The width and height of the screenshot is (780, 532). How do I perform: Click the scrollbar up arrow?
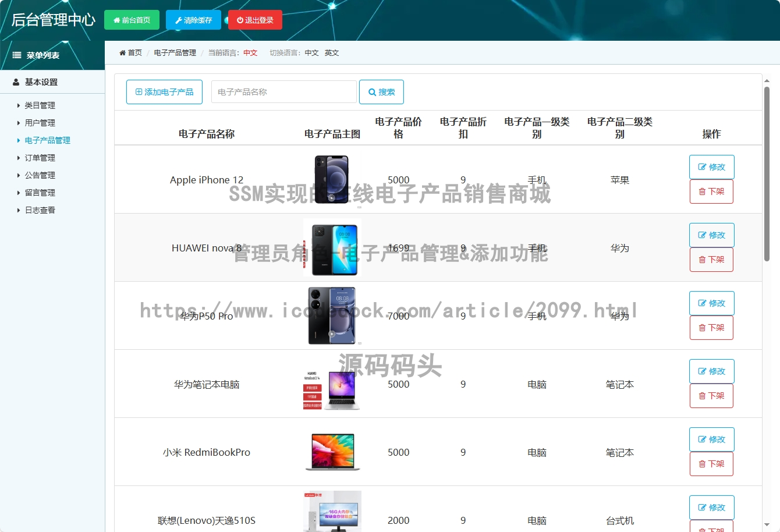coord(767,81)
